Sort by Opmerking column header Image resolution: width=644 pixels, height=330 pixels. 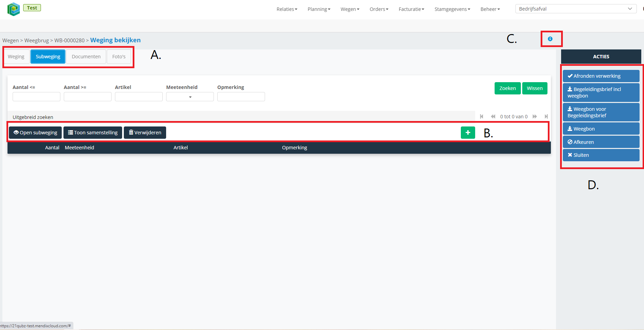click(x=294, y=148)
